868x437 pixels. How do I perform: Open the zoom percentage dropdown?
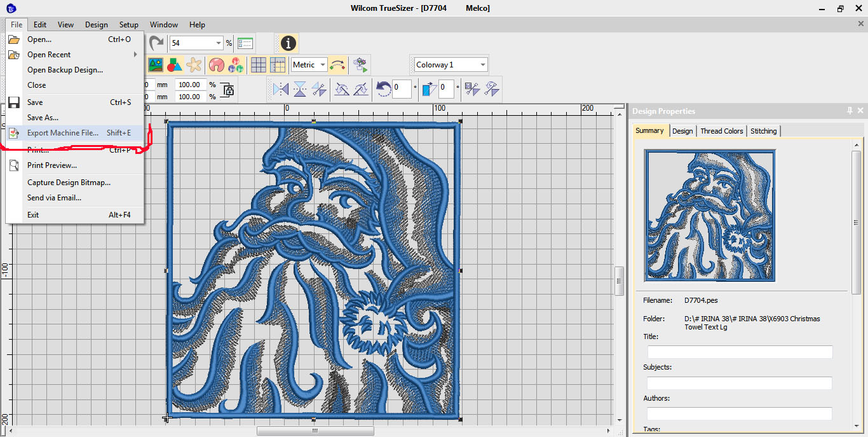(219, 43)
